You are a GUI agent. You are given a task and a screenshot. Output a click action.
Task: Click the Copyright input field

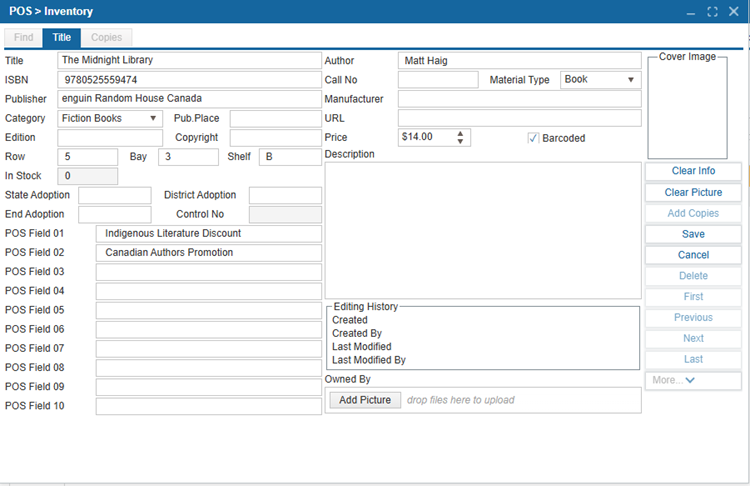pos(276,138)
